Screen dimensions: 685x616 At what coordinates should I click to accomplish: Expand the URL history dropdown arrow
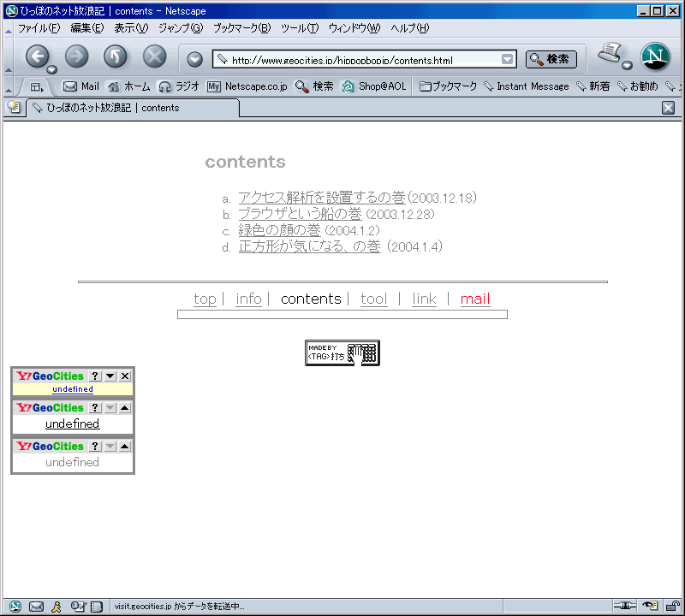(507, 59)
